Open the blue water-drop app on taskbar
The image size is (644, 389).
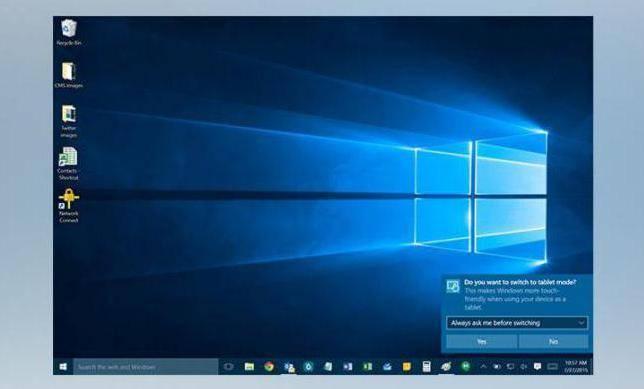pyautogui.click(x=308, y=366)
